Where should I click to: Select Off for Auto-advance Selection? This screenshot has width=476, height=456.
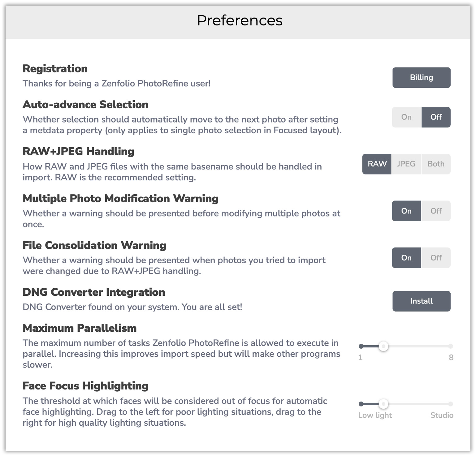tap(435, 117)
